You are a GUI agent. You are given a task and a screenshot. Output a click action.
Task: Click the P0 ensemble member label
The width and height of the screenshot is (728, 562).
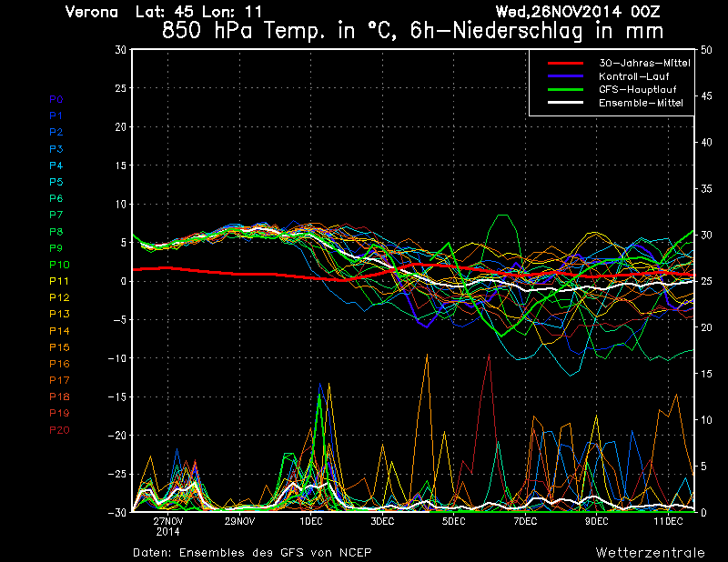[56, 99]
